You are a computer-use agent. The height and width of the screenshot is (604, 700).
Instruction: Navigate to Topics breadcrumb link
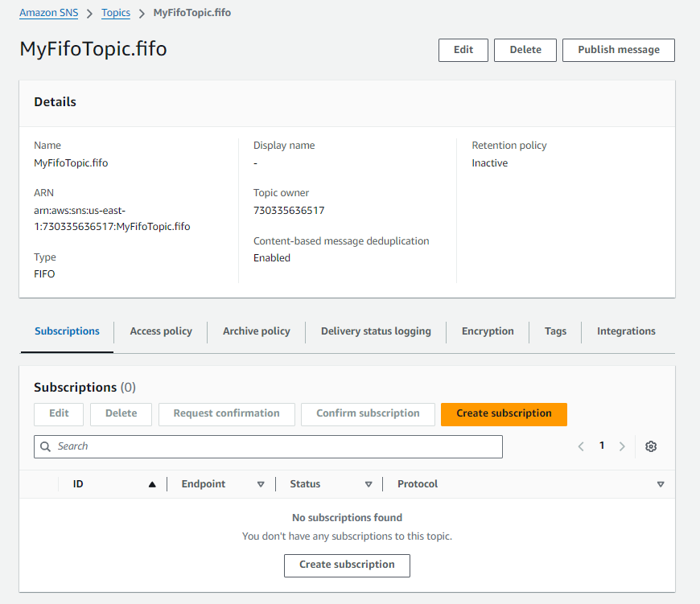click(x=116, y=14)
